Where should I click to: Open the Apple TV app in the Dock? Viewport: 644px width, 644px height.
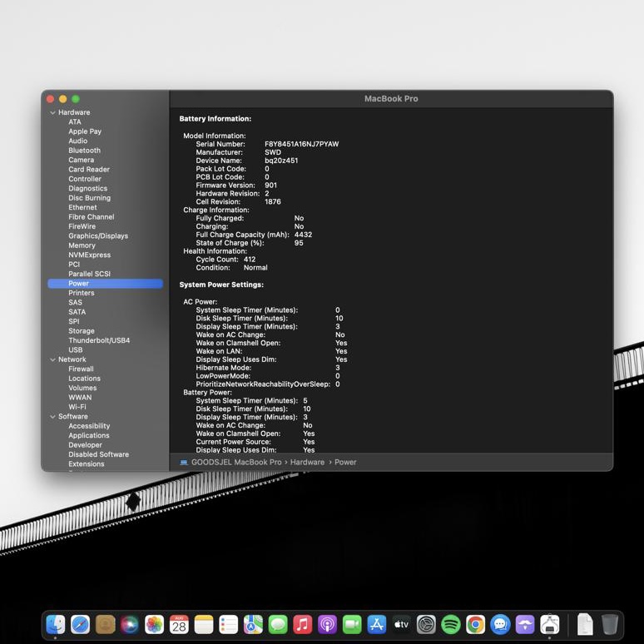pyautogui.click(x=401, y=625)
